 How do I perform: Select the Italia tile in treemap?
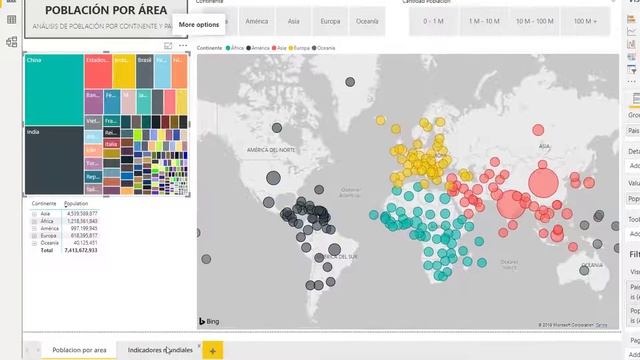point(111,144)
